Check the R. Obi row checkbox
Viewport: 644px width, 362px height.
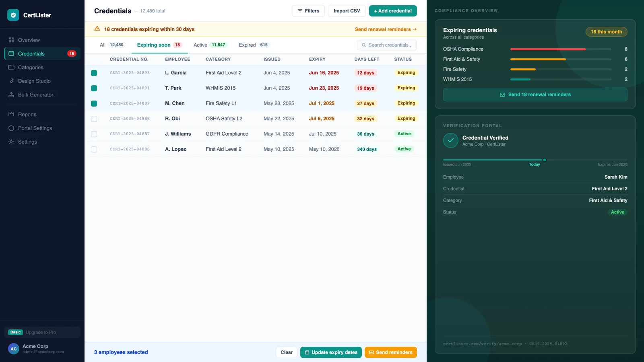coord(94,119)
